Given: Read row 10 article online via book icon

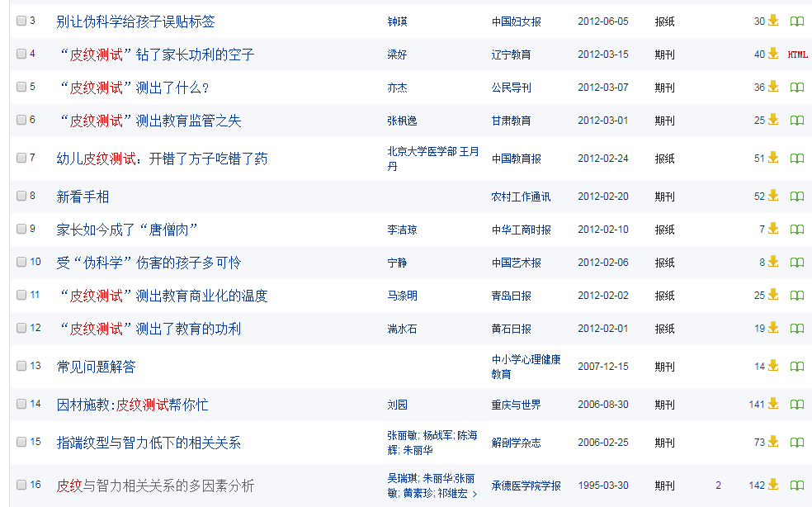Looking at the screenshot, I should point(797,263).
